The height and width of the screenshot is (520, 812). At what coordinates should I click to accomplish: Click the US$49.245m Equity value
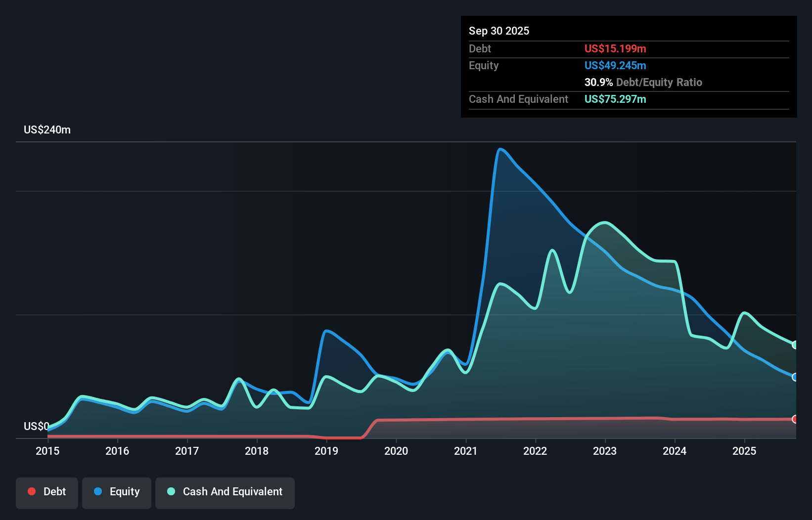(615, 65)
